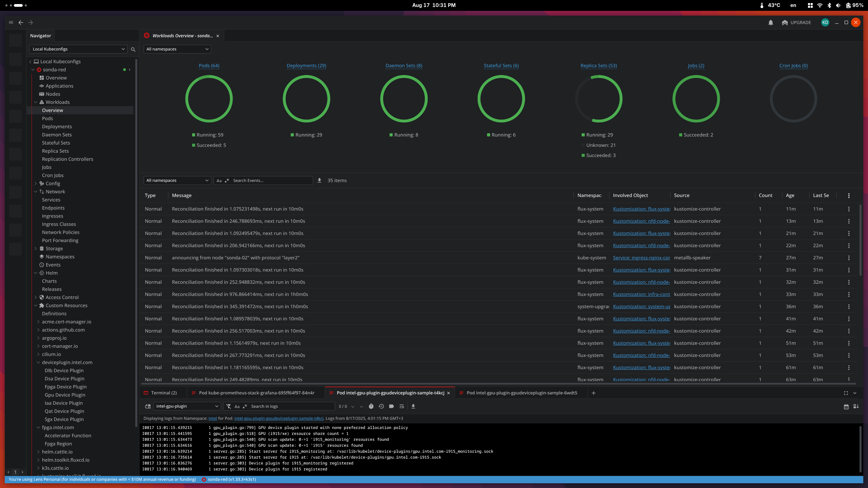Open the kube-prometheus-stack-grafana pod tab

(x=256, y=393)
